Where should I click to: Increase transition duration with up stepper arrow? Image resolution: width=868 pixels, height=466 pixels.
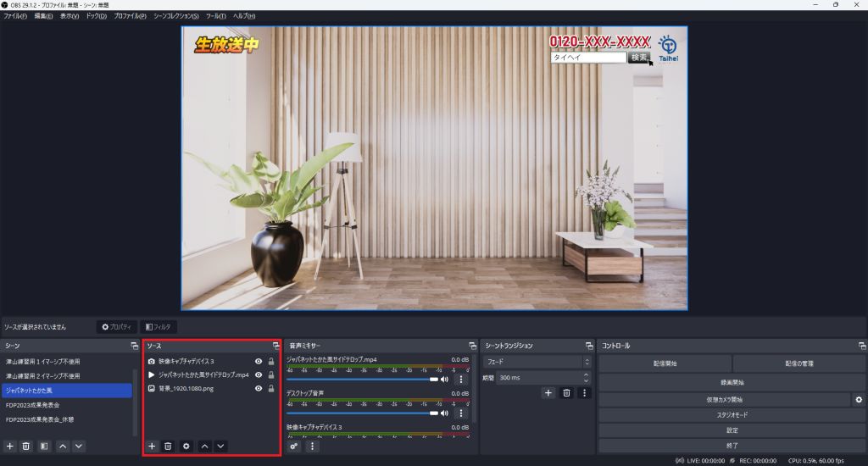point(586,374)
